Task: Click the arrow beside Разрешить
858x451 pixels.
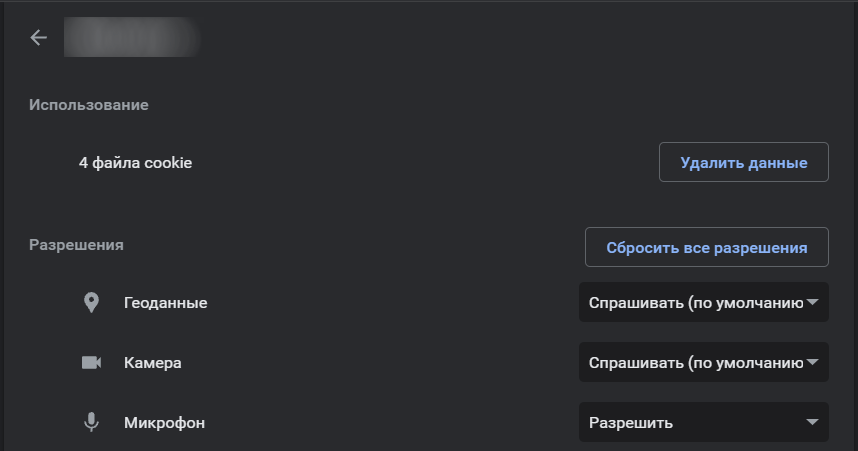Action: [x=813, y=422]
